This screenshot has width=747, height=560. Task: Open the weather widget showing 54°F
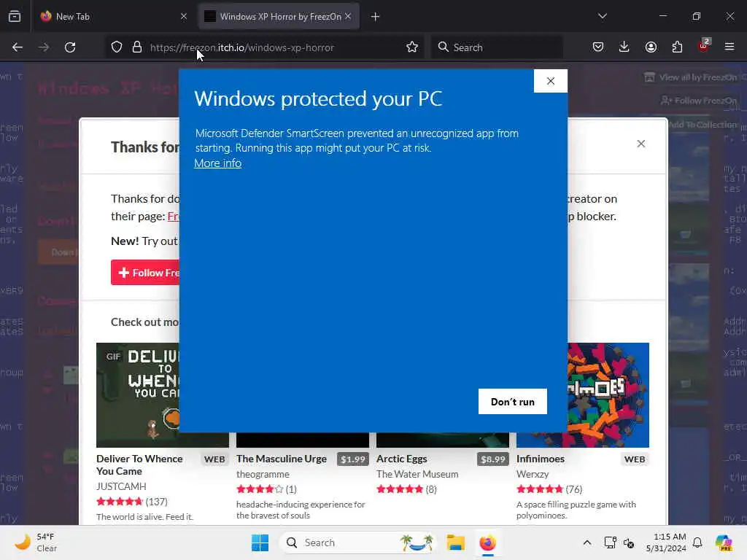tap(36, 542)
